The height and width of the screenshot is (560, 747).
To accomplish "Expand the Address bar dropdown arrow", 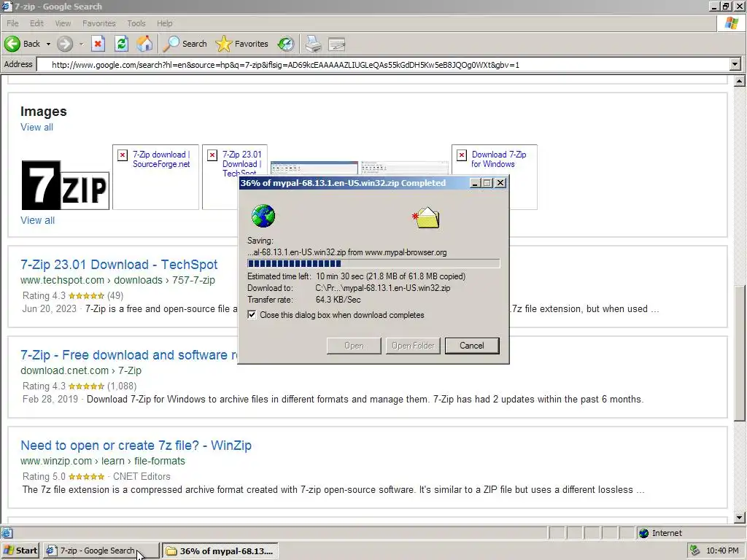I will click(x=735, y=64).
